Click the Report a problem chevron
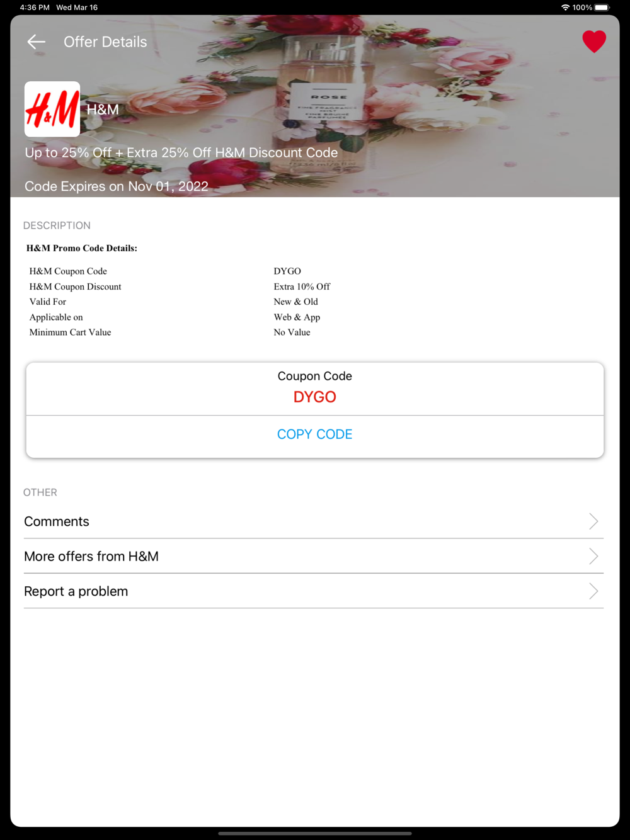 (x=593, y=591)
